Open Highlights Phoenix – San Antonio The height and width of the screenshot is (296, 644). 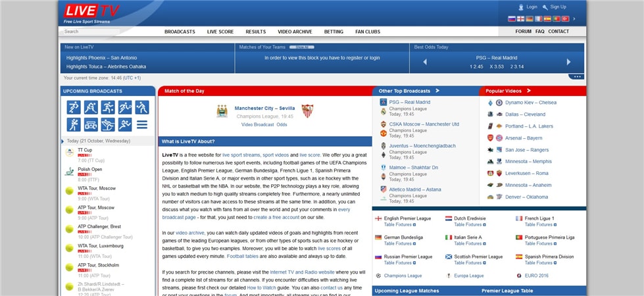pos(102,58)
